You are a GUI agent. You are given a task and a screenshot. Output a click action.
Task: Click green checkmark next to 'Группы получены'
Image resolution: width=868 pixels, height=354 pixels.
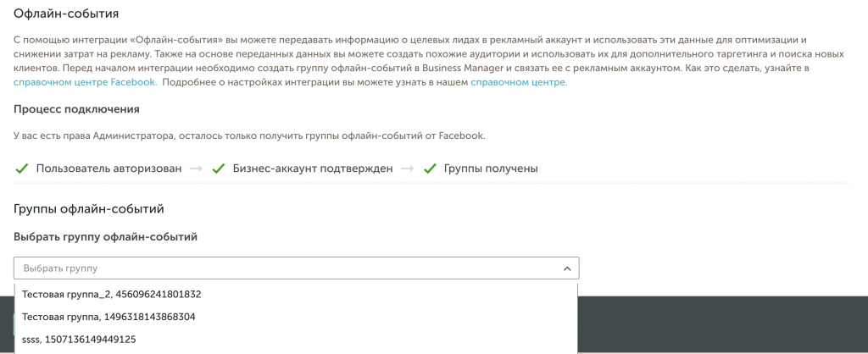coord(430,169)
